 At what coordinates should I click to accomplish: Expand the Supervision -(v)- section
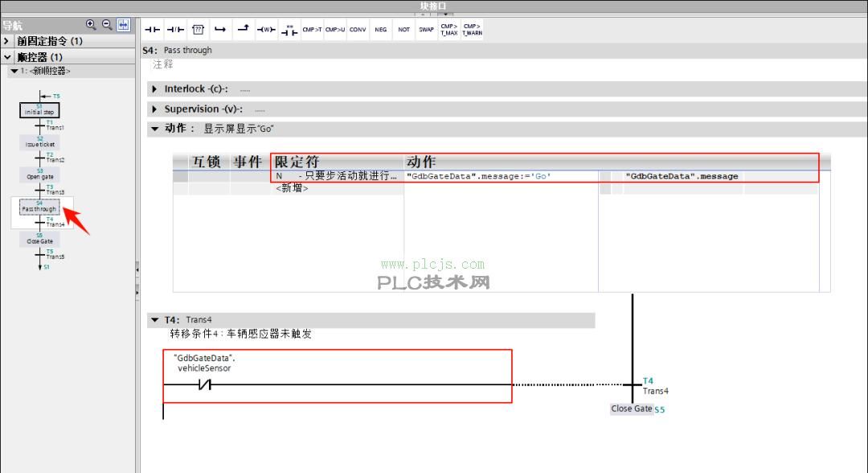coord(154,109)
